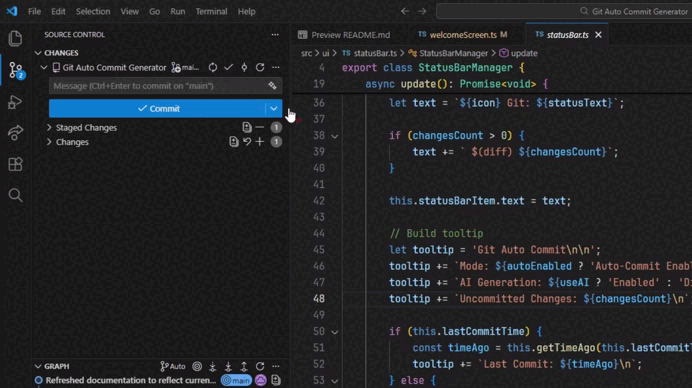Close the statusBar.ts tab

[598, 34]
